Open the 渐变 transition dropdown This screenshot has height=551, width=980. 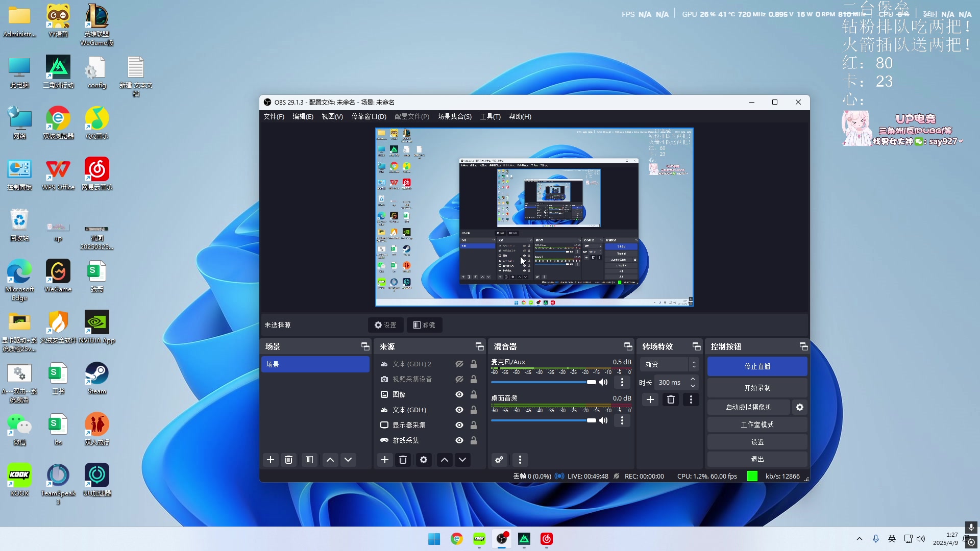669,364
